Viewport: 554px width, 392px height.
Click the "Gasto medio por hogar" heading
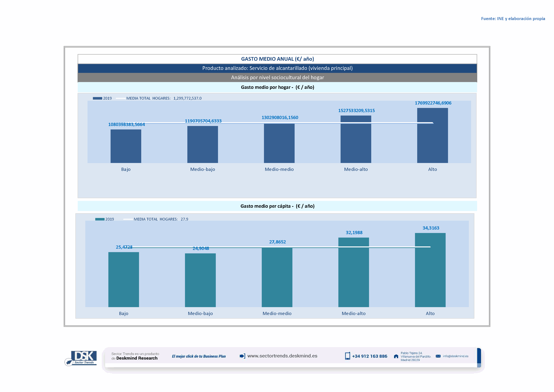(278, 87)
